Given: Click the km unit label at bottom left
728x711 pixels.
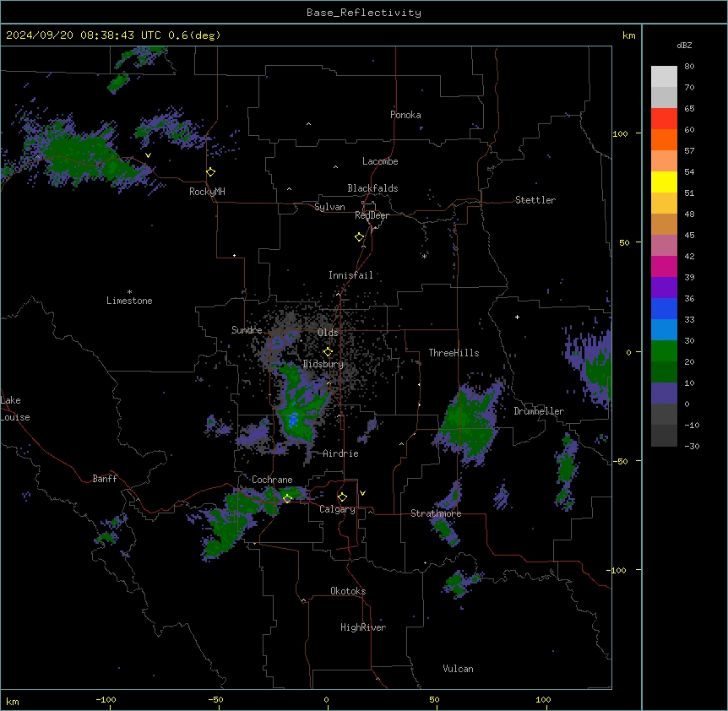Looking at the screenshot, I should 13,702.
